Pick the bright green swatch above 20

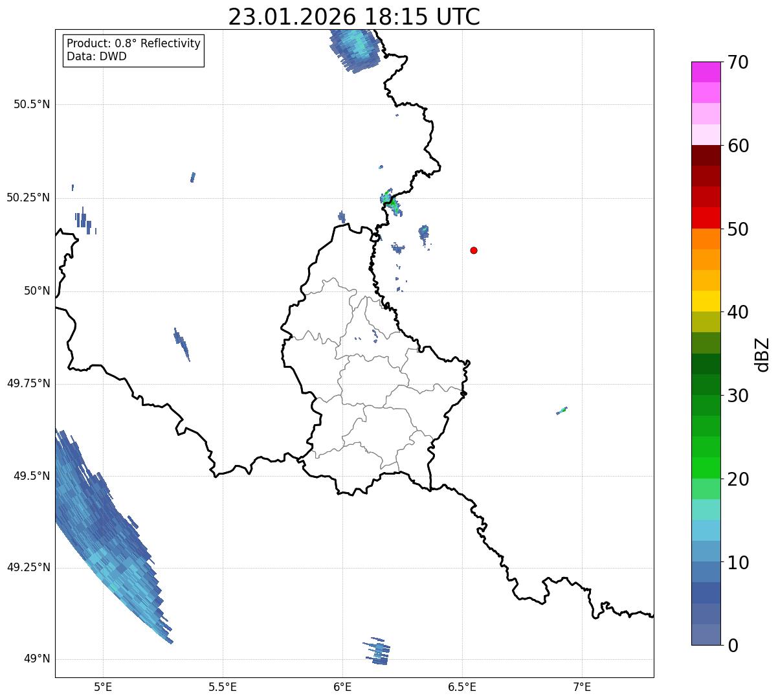pyautogui.click(x=706, y=468)
